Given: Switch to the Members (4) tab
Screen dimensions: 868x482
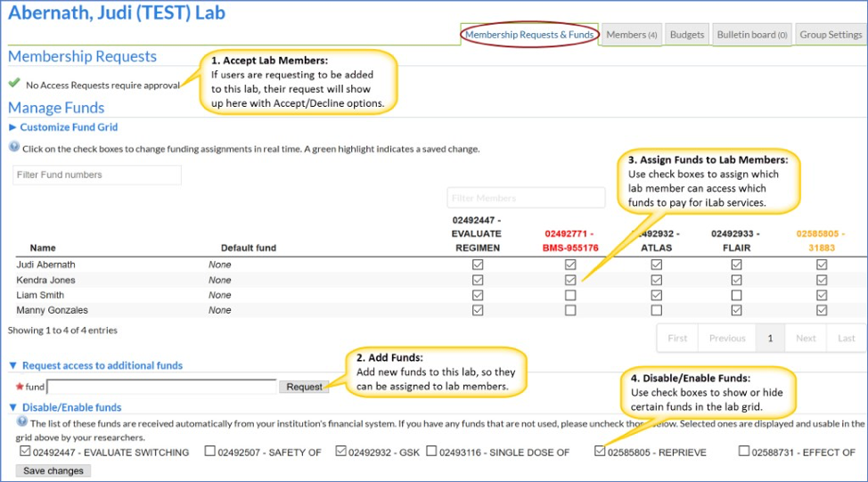Looking at the screenshot, I should click(632, 35).
